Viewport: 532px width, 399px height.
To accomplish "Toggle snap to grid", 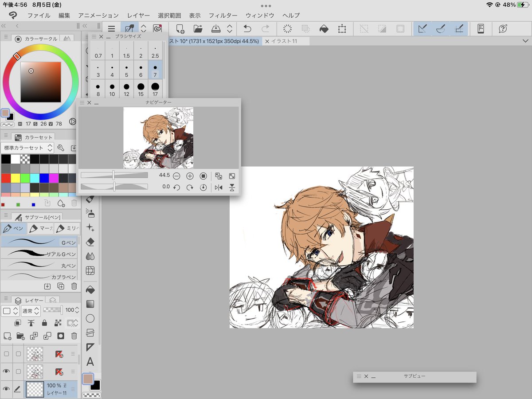I will pyautogui.click(x=459, y=29).
